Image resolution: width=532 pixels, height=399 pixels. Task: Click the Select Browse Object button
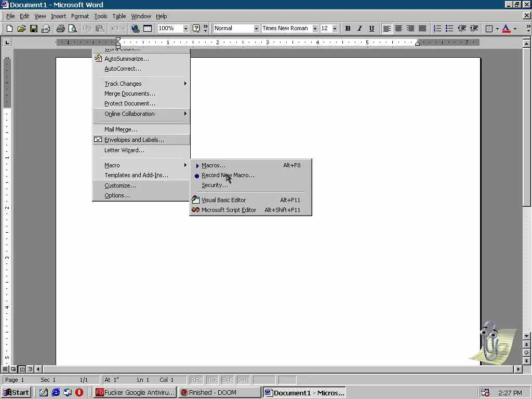pyautogui.click(x=526, y=353)
